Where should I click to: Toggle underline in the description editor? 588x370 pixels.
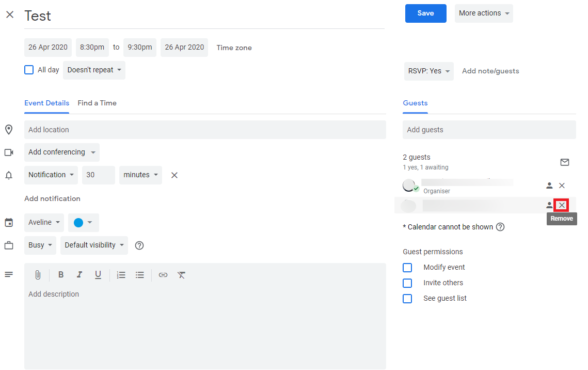pos(98,274)
